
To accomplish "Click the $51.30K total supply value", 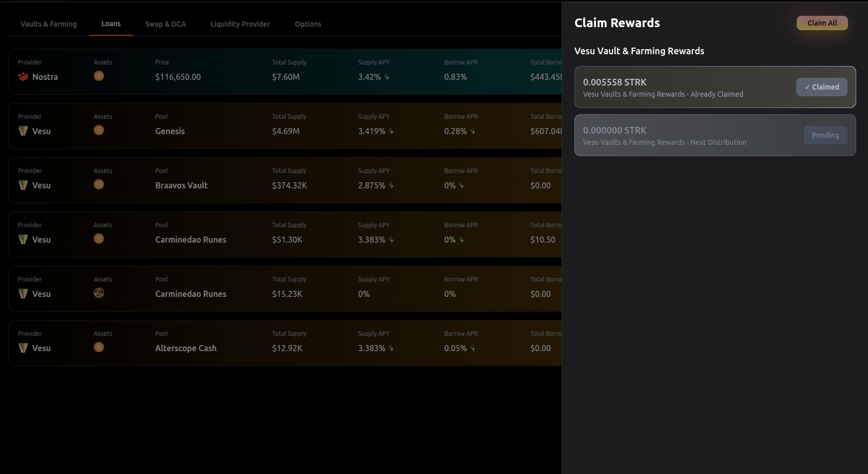I will click(287, 240).
